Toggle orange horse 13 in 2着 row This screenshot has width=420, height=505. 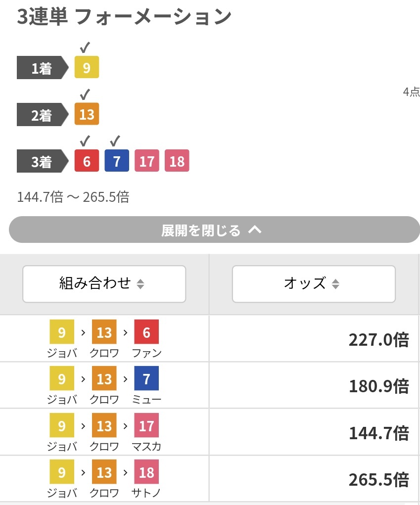87,114
